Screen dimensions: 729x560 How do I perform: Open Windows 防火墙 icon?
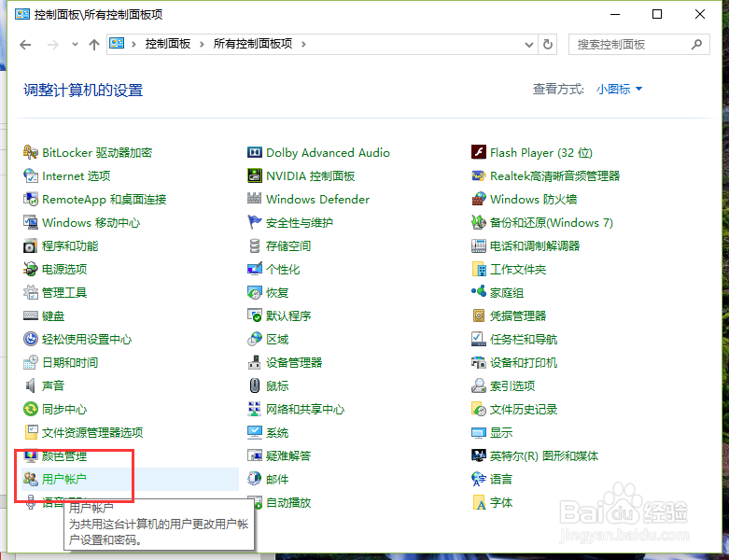pos(479,199)
